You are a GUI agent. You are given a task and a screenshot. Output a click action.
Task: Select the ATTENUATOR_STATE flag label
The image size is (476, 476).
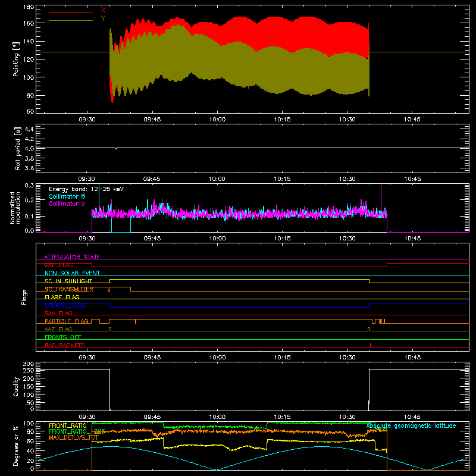[72, 257]
